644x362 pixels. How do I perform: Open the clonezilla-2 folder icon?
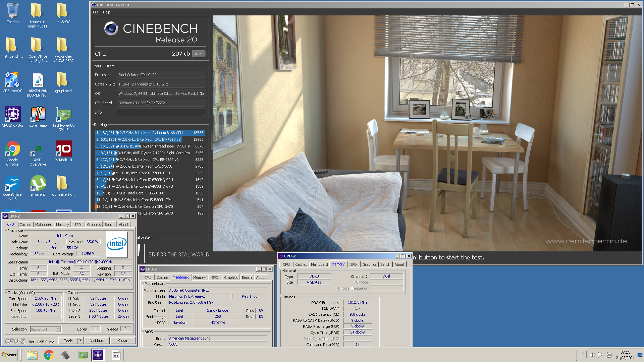63,186
